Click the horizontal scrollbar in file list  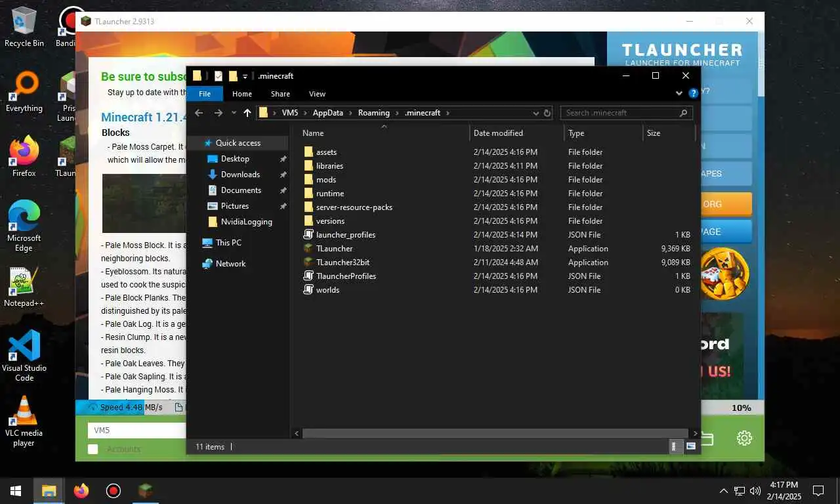point(496,433)
